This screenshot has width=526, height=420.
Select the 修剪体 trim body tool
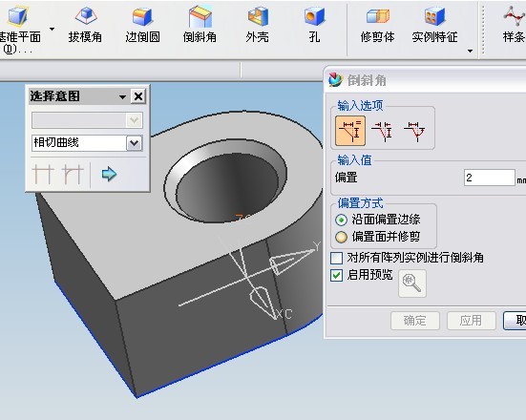378,26
